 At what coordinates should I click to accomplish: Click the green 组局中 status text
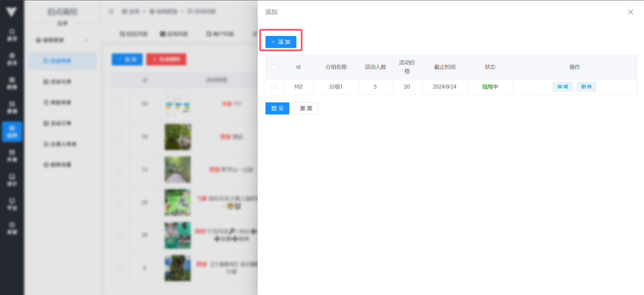tap(490, 87)
